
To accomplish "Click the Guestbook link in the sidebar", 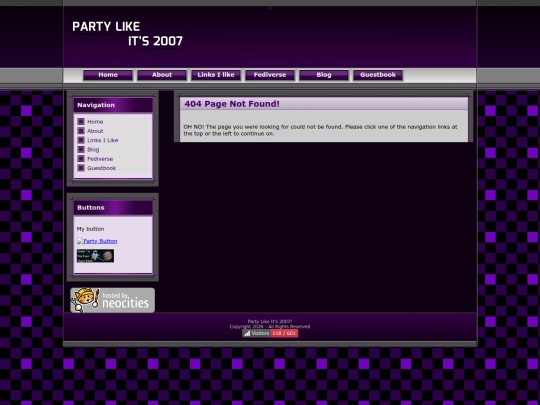I will pyautogui.click(x=102, y=168).
